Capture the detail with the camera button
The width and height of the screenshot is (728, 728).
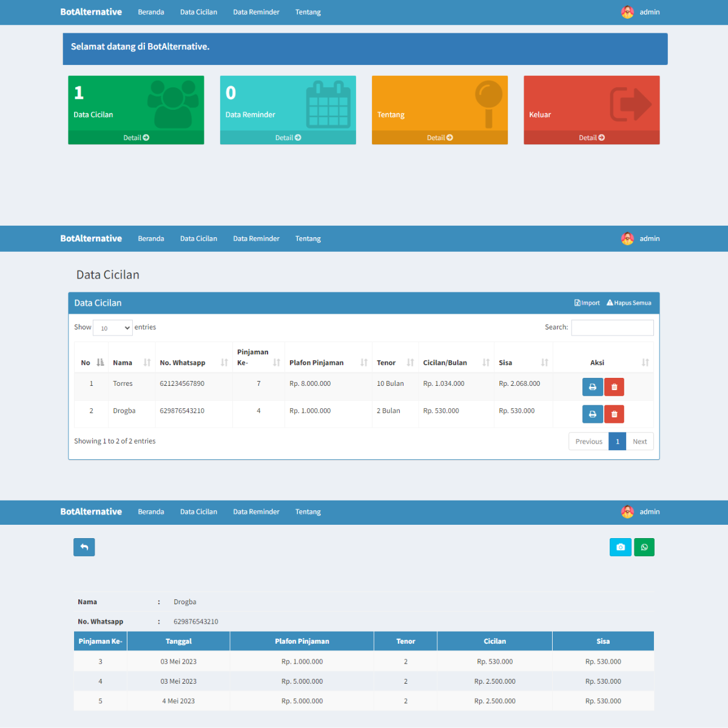click(621, 547)
